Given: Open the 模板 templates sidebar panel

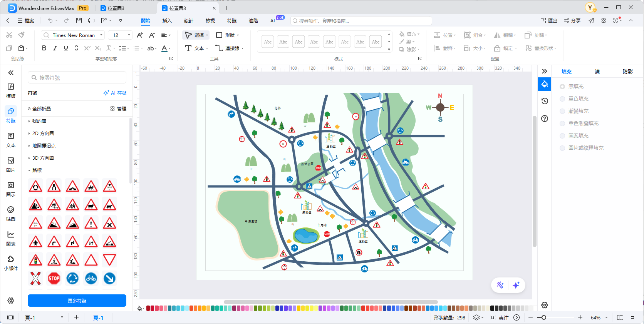Looking at the screenshot, I should coord(11,90).
